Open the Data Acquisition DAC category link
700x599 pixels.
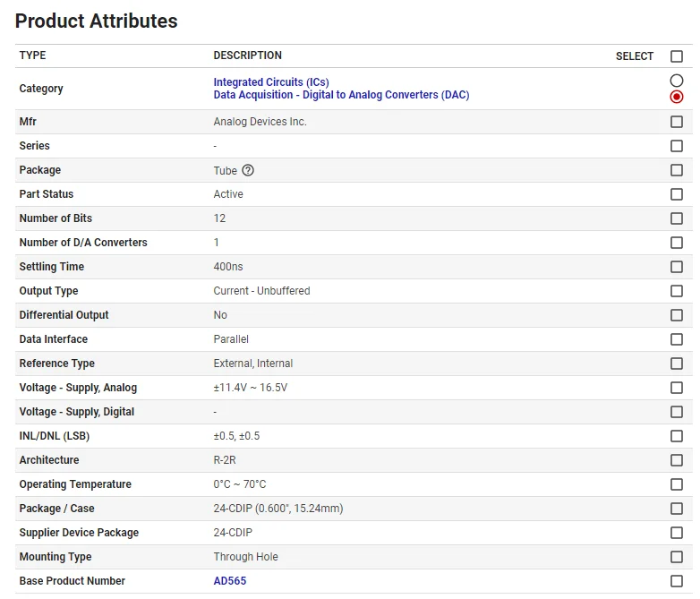[x=341, y=95]
